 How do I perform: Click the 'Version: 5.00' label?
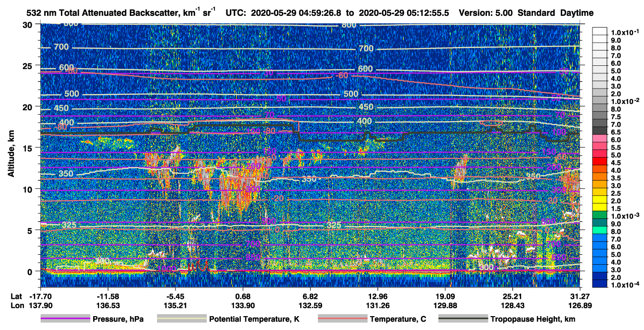point(486,13)
